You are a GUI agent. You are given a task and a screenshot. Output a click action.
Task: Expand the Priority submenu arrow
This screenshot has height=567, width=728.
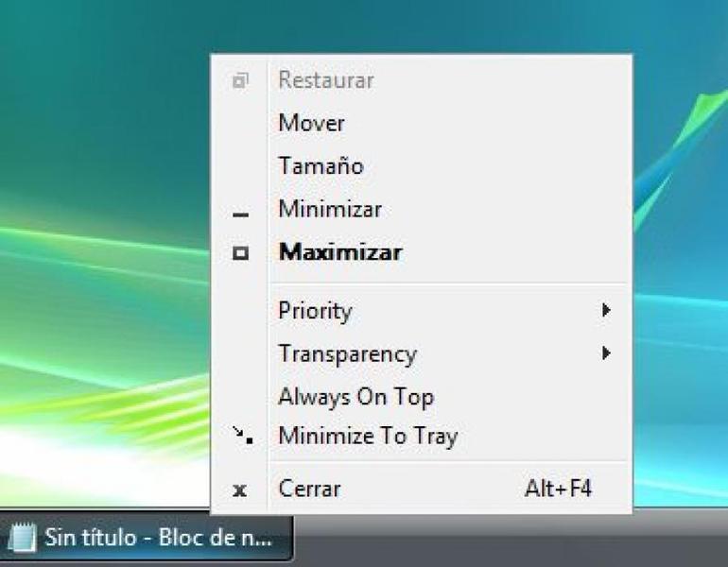click(x=605, y=310)
